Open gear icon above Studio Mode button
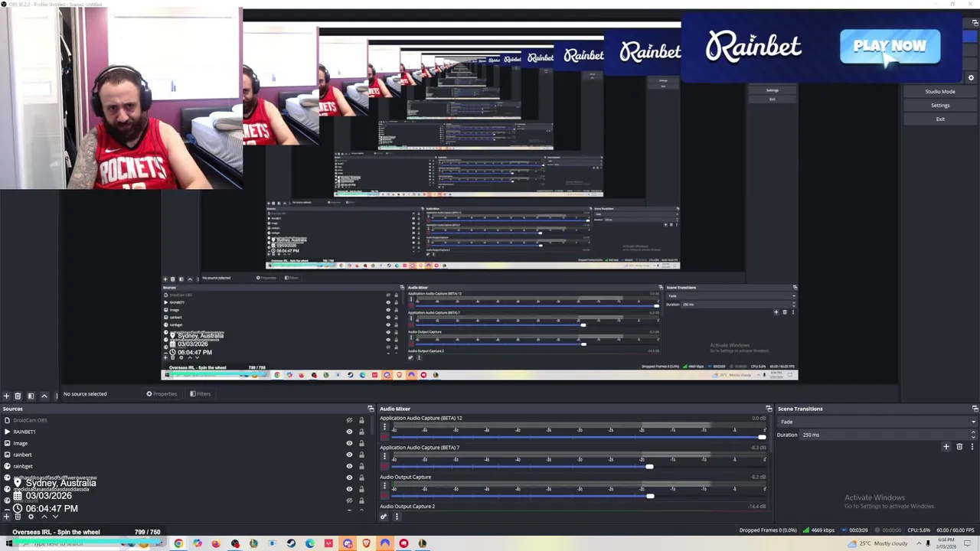The width and height of the screenshot is (980, 551). (971, 78)
